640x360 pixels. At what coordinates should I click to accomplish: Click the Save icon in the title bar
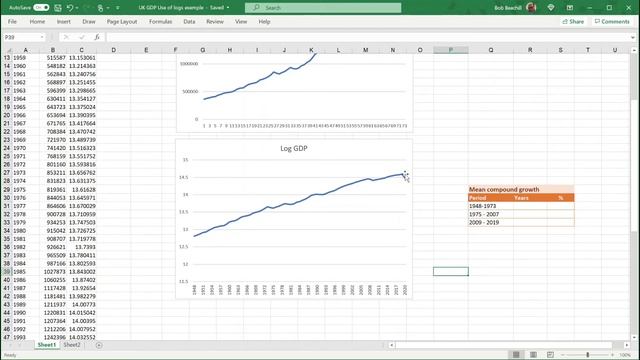pos(58,7)
